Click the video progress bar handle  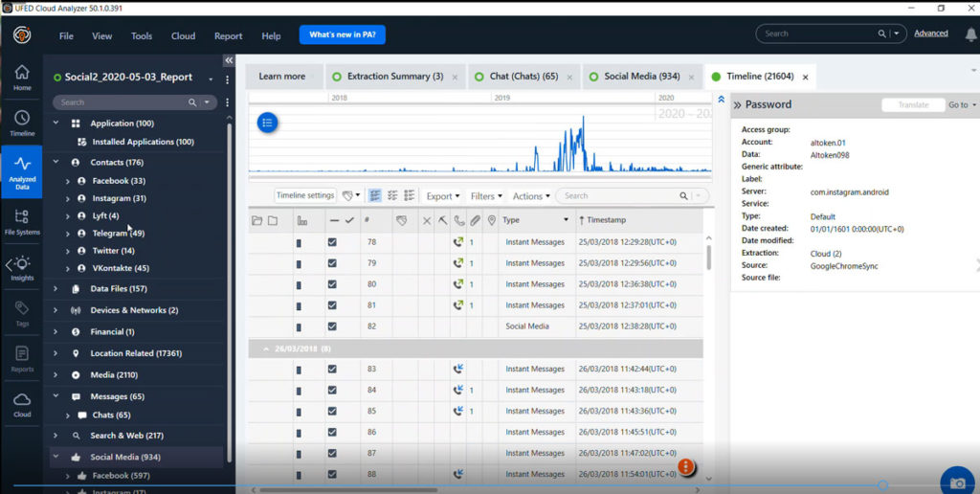point(882,485)
